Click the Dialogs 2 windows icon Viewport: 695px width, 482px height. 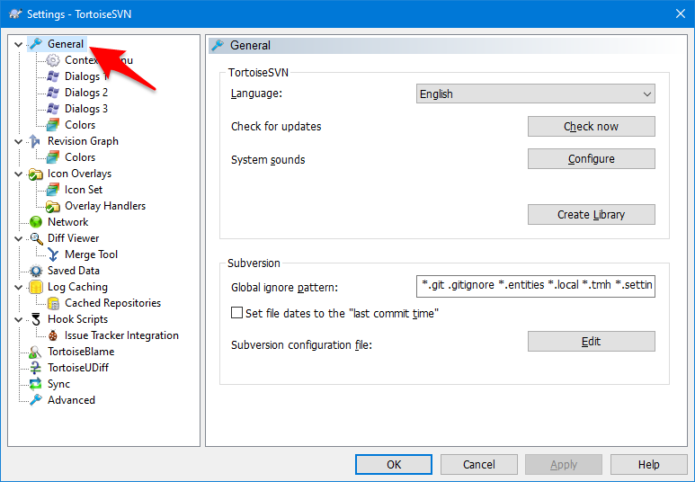[53, 93]
